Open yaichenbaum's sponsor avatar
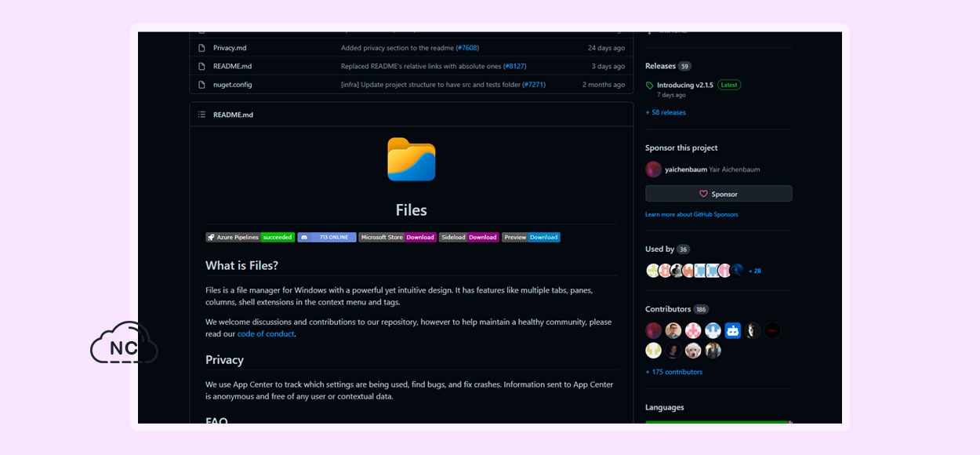 [x=653, y=169]
